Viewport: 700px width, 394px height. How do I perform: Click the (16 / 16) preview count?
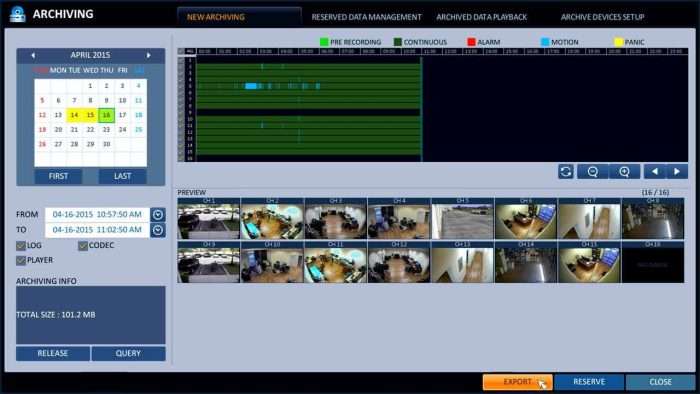tap(655, 193)
